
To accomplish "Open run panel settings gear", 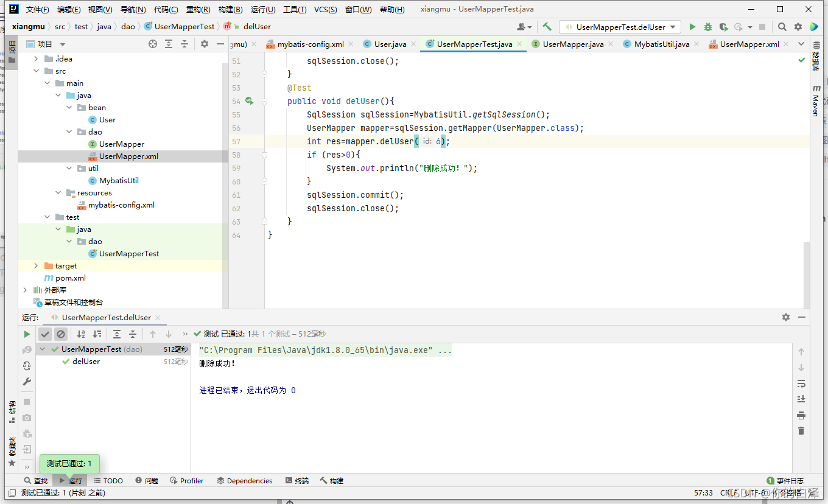I will 786,317.
